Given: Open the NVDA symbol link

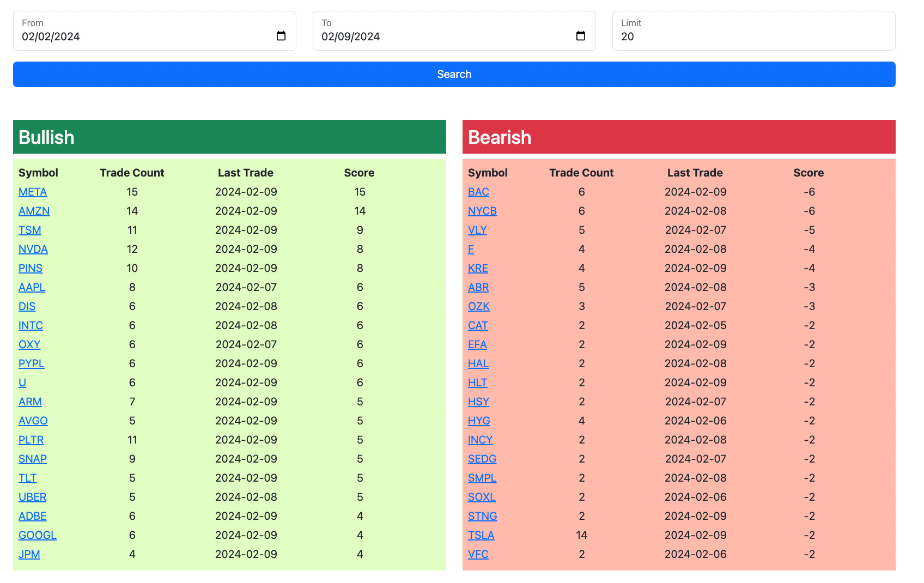Looking at the screenshot, I should point(33,249).
